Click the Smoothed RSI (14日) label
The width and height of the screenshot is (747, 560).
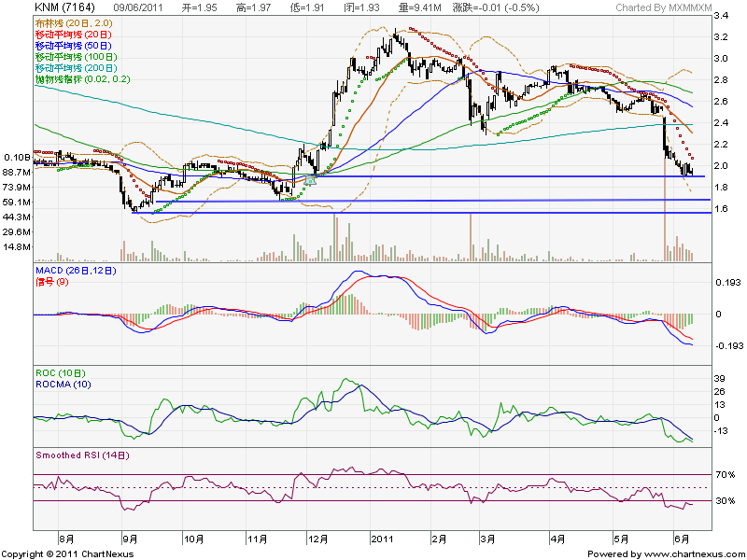coord(81,455)
